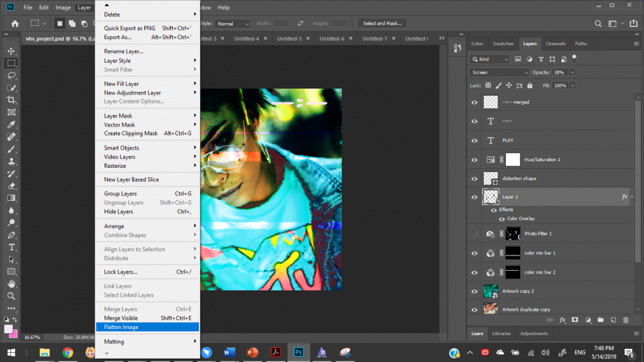The height and width of the screenshot is (362, 644).
Task: Select the Zoom tool
Action: [11, 296]
